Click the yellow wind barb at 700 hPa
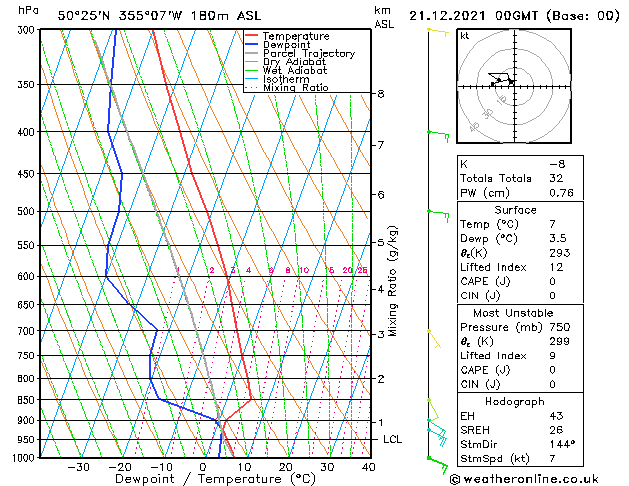Image resolution: width=629 pixels, height=486 pixels. (434, 339)
